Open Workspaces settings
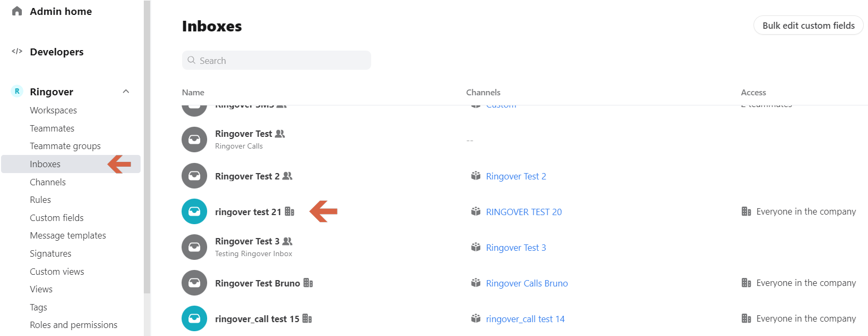Image resolution: width=868 pixels, height=336 pixels. (x=53, y=110)
